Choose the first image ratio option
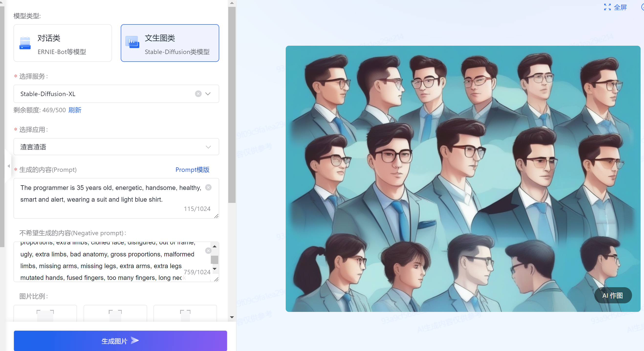644x351 pixels. (45, 314)
